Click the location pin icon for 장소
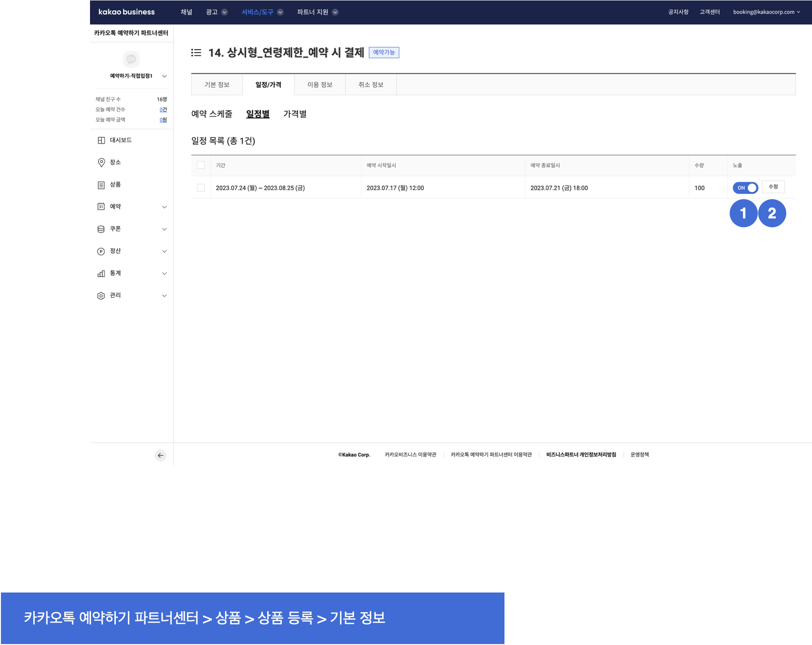This screenshot has width=812, height=645. 101,162
